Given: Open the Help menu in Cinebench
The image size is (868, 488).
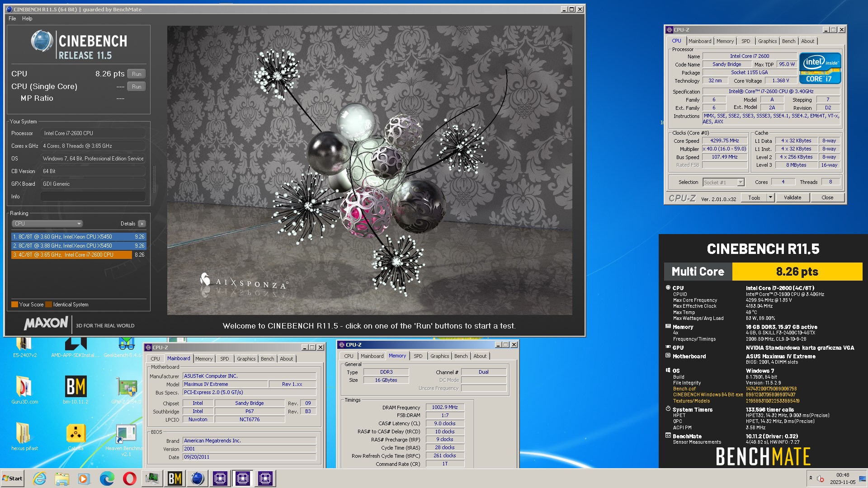Looking at the screenshot, I should [27, 19].
